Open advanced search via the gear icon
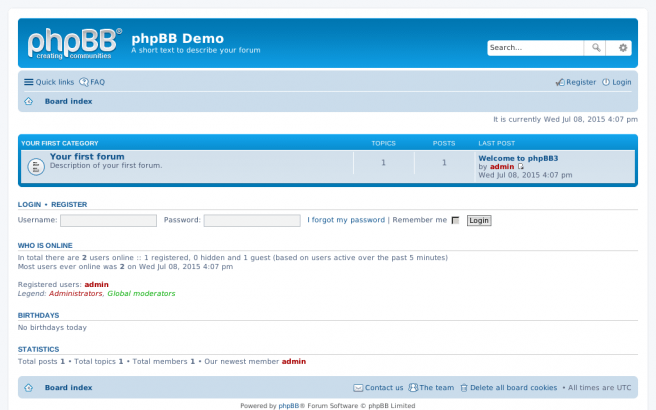Image resolution: width=656 pixels, height=410 pixels. 623,48
